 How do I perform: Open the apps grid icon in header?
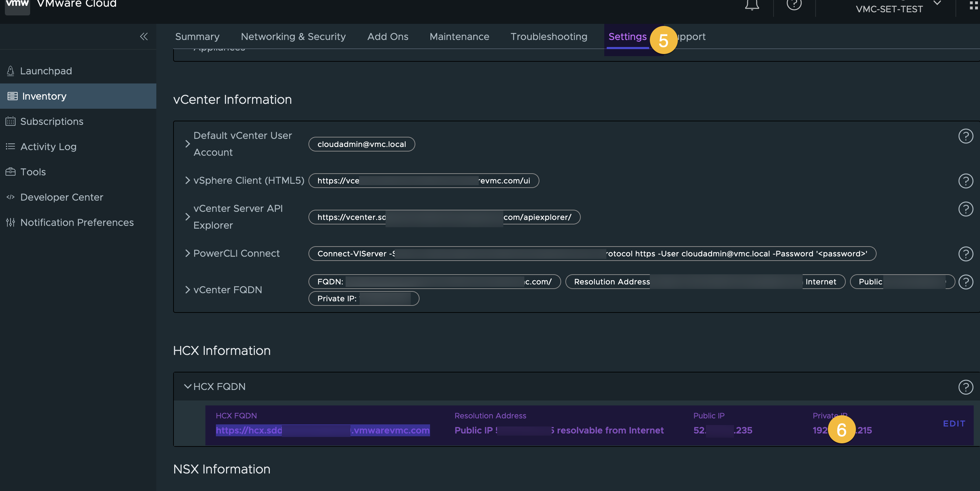coord(974,5)
